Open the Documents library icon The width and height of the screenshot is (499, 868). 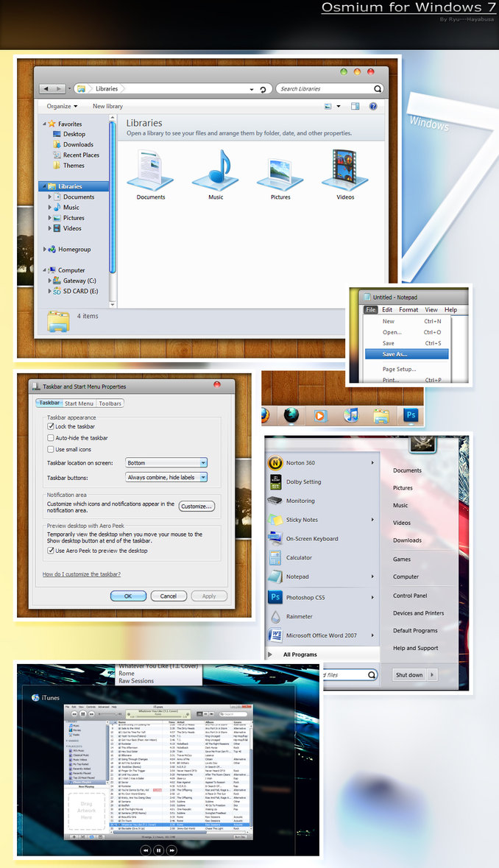point(150,170)
